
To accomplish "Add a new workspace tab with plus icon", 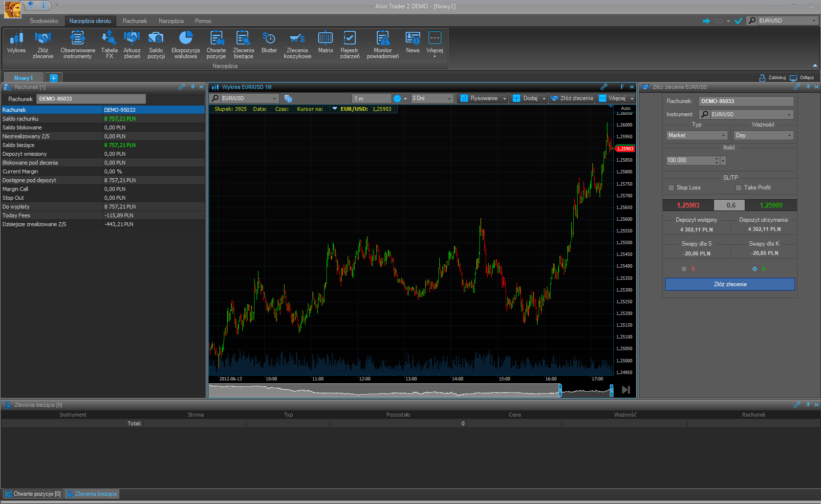I will pos(54,78).
